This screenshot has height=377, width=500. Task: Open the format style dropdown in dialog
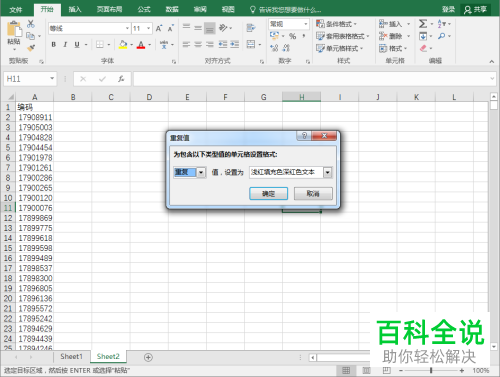(x=328, y=172)
